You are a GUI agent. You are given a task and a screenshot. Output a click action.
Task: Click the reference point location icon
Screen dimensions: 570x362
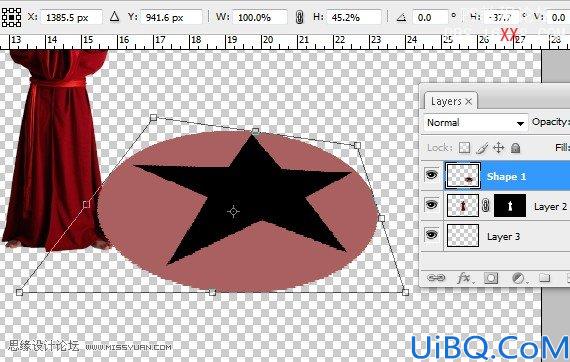[11, 17]
